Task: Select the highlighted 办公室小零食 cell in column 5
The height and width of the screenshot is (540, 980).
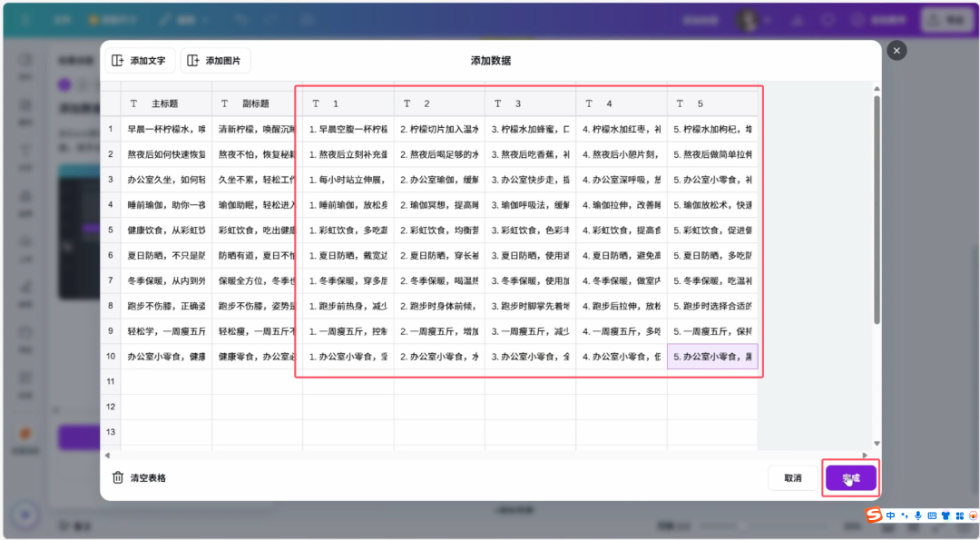Action: coord(713,358)
